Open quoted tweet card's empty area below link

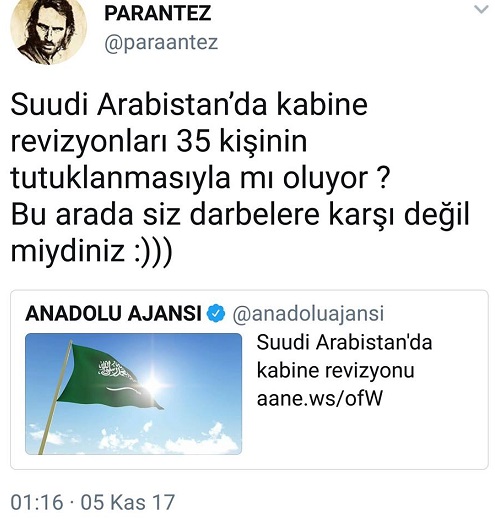364,436
